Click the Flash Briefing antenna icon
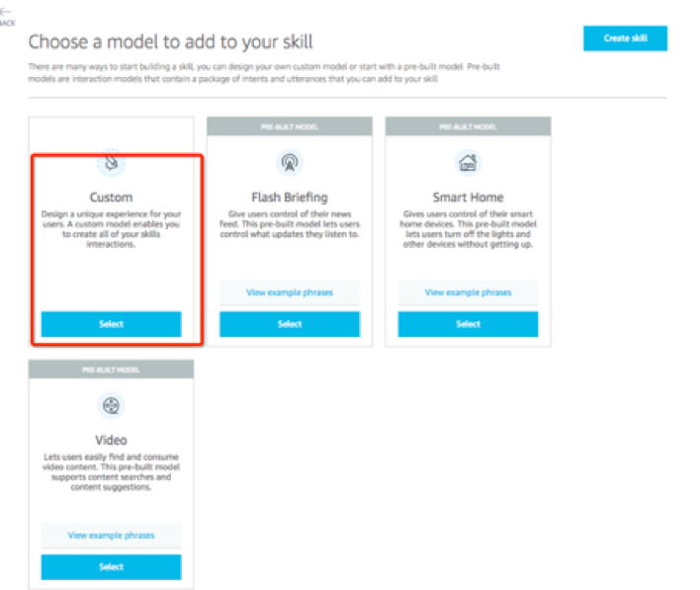This screenshot has width=700, height=590. 290,162
